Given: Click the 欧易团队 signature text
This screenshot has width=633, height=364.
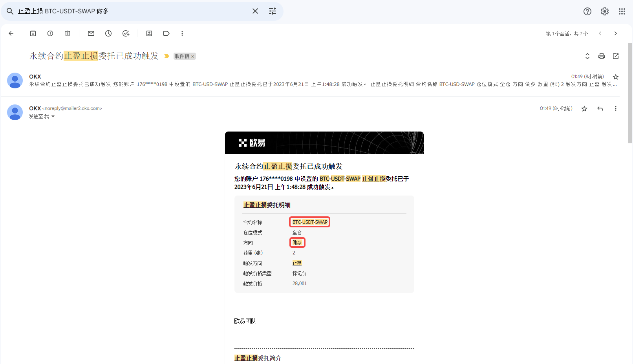Looking at the screenshot, I should 245,321.
